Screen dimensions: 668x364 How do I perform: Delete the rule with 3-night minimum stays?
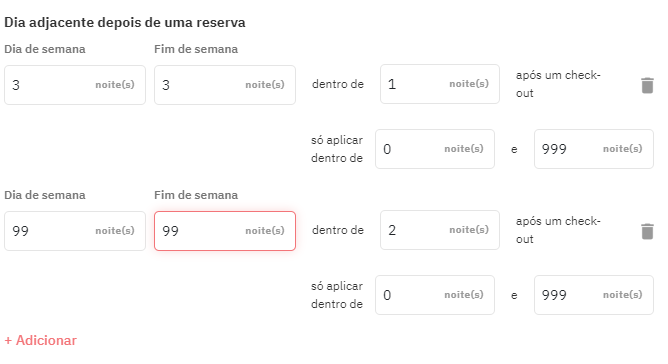(647, 85)
